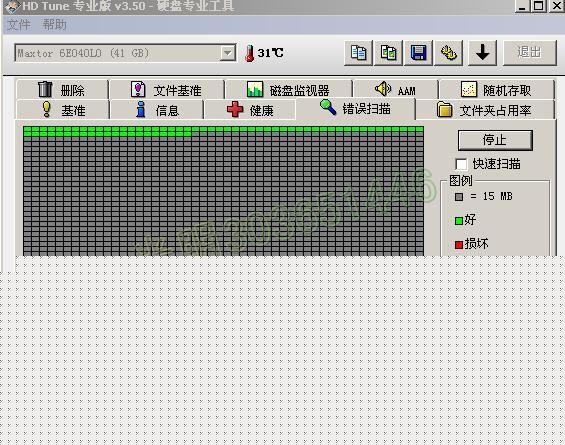Image resolution: width=565 pixels, height=445 pixels.
Task: Switch to the 删除 tab
Action: (62, 90)
